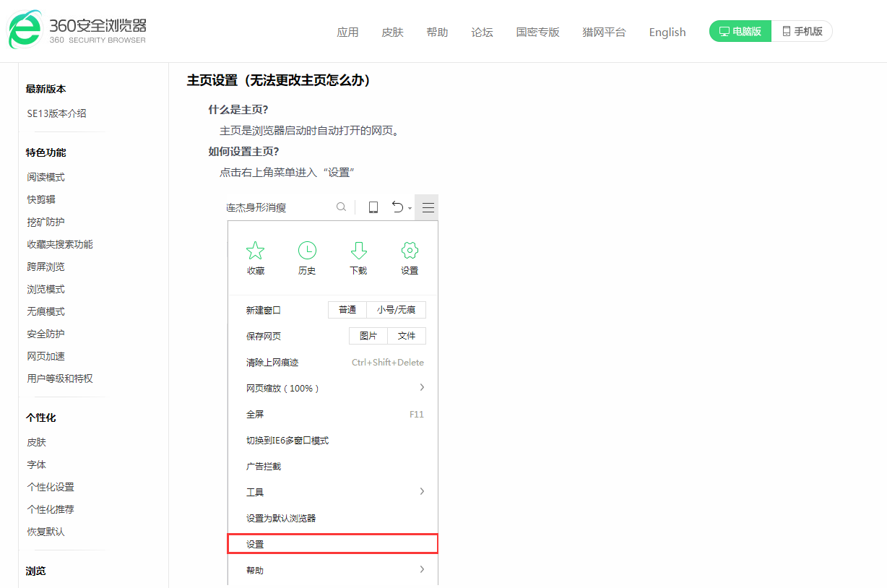Select 清除上网痕迹 from the menu
The height and width of the screenshot is (588, 887).
point(280,362)
